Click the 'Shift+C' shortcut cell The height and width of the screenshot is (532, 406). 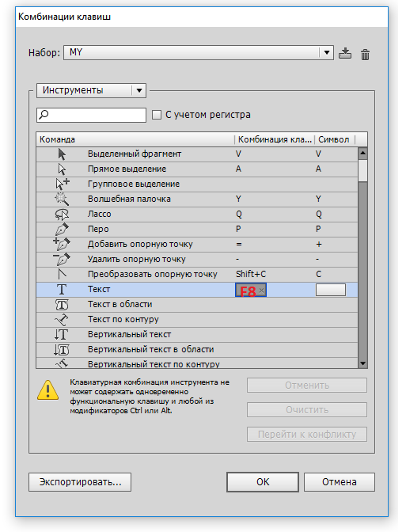click(x=251, y=274)
